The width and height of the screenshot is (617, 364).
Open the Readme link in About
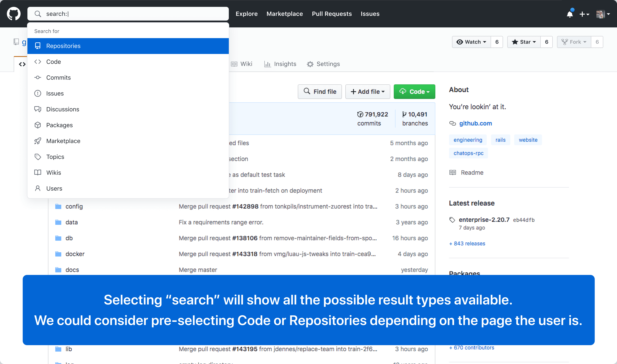(466, 173)
